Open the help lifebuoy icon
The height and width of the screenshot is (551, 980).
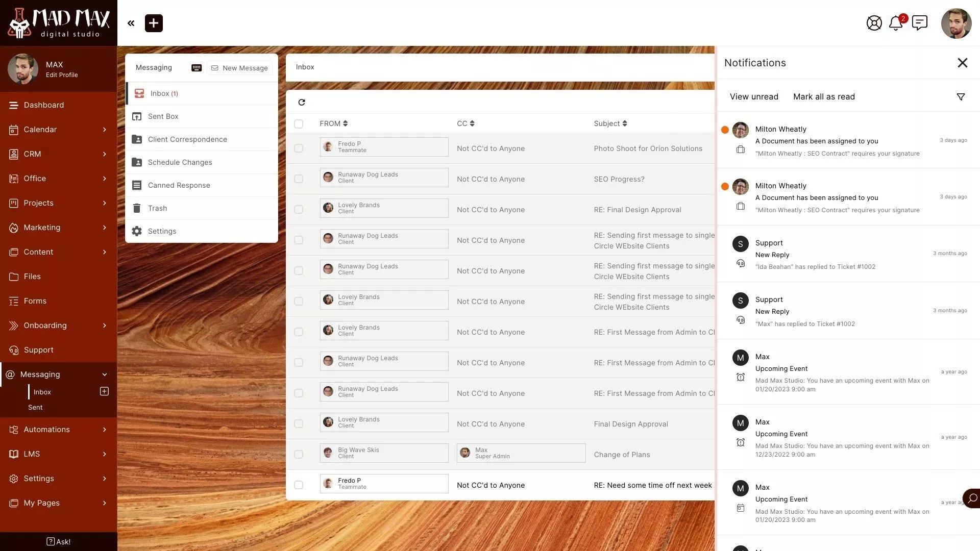click(874, 23)
